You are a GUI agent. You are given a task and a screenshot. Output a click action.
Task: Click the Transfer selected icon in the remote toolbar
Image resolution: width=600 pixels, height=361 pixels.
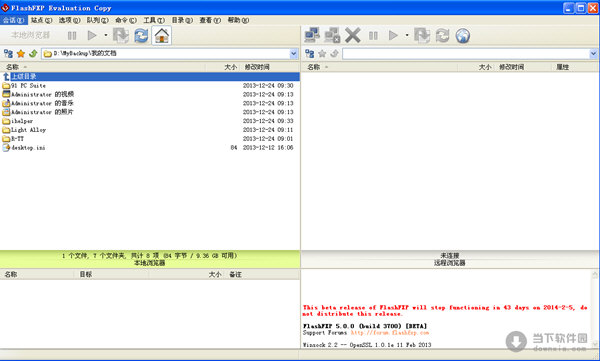422,35
